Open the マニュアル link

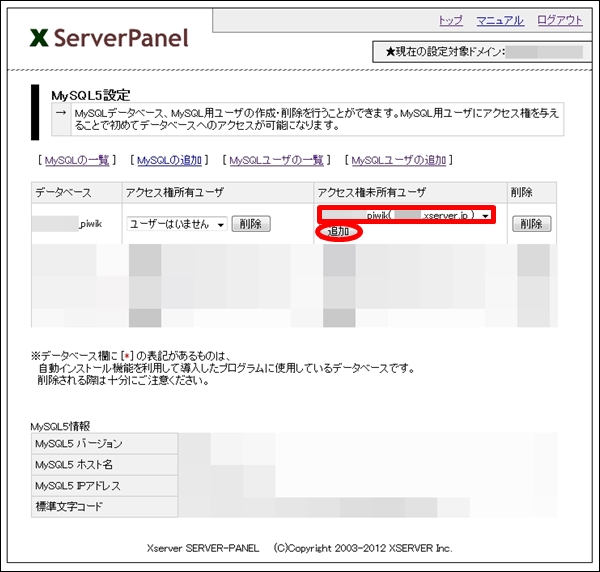(x=500, y=20)
